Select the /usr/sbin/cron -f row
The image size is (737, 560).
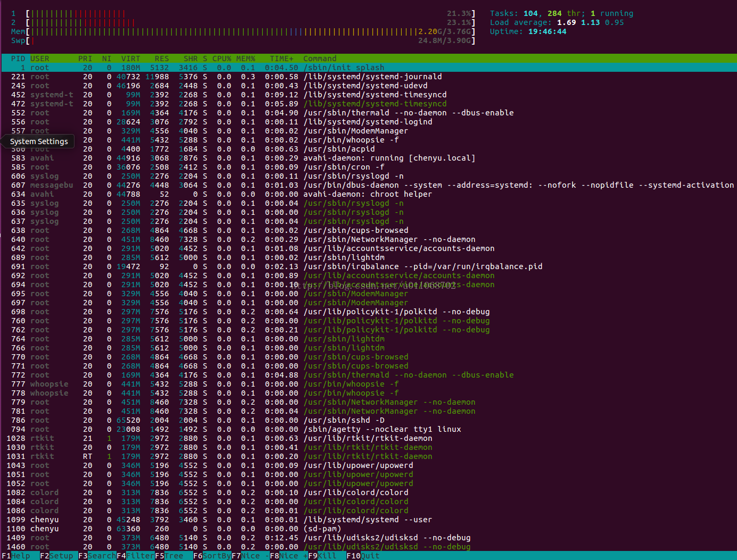click(x=368, y=167)
